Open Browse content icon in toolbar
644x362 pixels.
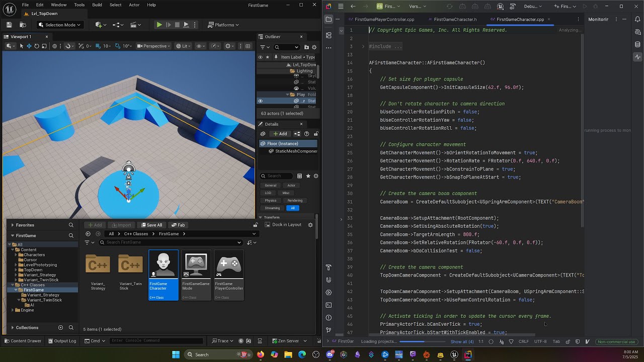coord(23,25)
